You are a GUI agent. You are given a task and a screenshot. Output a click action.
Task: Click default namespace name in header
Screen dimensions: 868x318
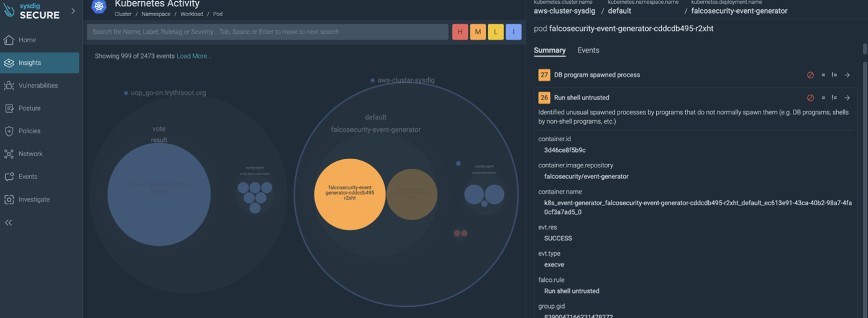[619, 11]
